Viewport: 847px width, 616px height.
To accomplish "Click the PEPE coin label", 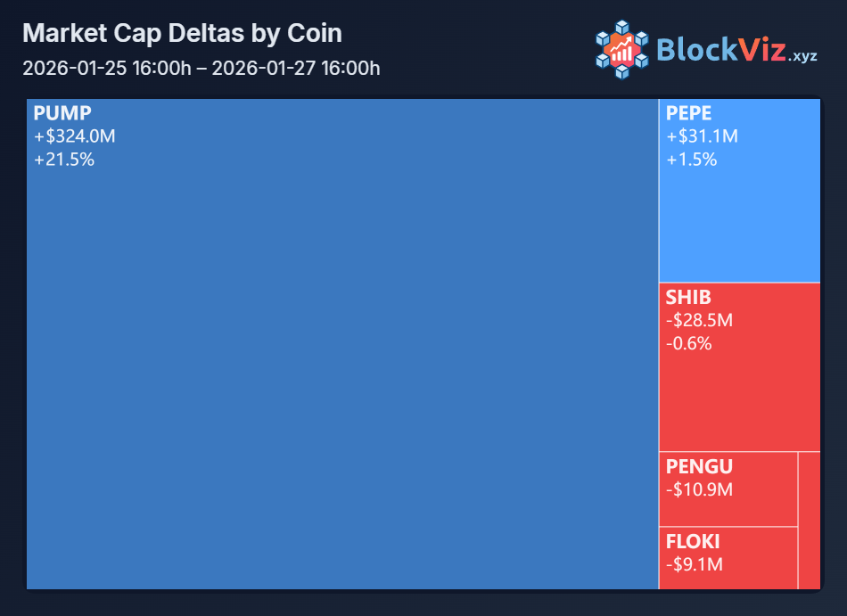I will pos(688,113).
